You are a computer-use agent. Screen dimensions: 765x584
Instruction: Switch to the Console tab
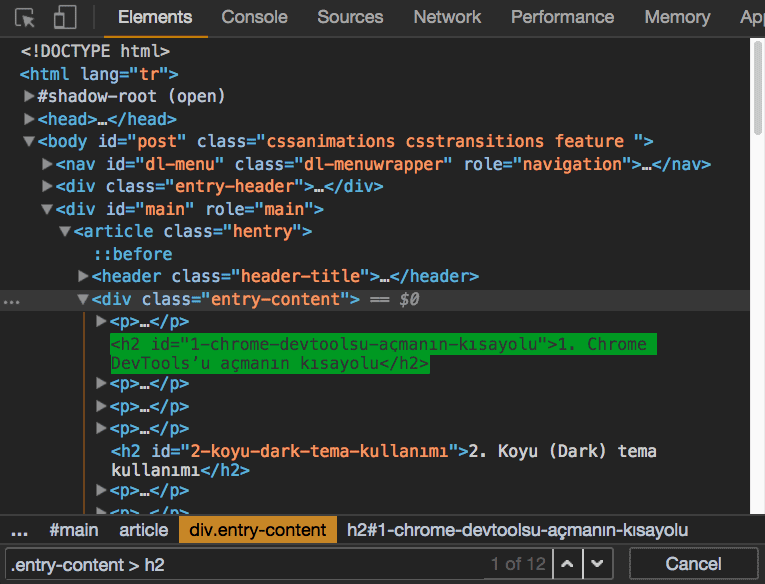(254, 18)
